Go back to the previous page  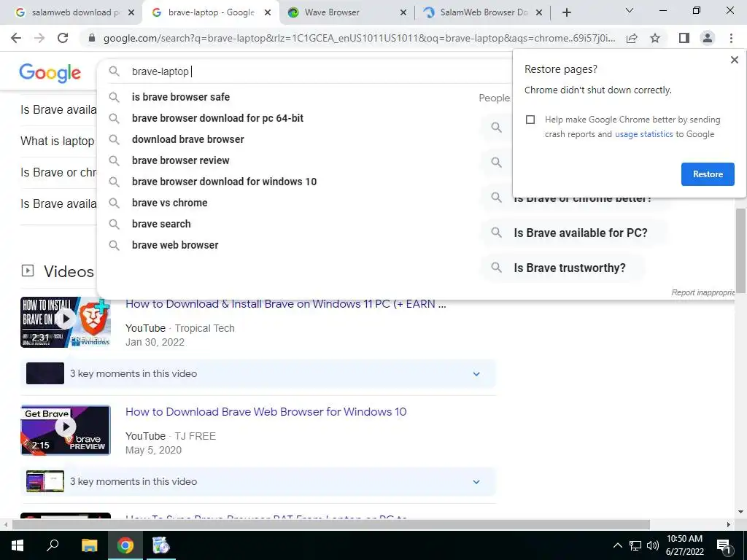[x=16, y=38]
